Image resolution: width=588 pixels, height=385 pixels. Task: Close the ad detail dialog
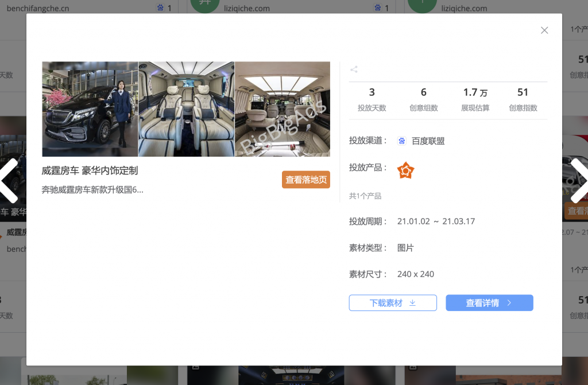point(544,30)
